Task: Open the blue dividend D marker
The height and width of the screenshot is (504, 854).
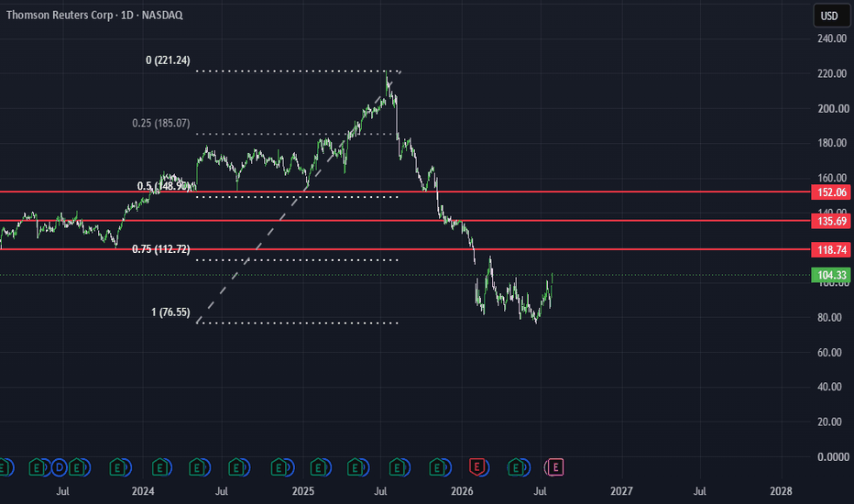Action: coord(60,467)
